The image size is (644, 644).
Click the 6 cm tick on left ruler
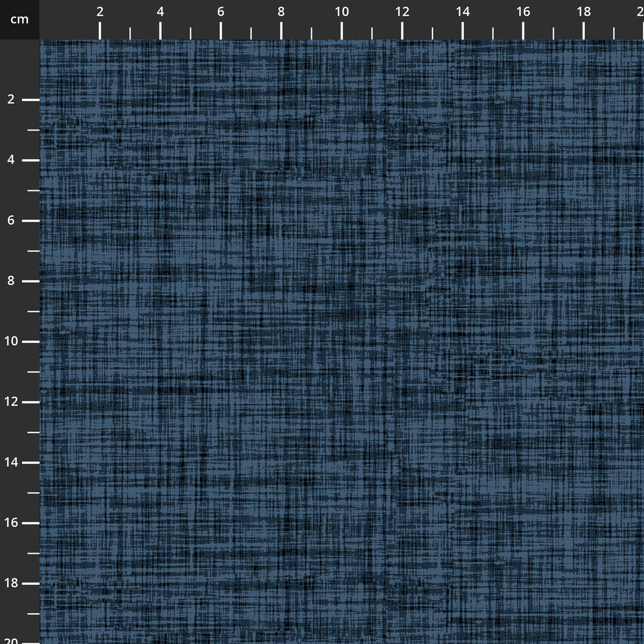point(31,221)
